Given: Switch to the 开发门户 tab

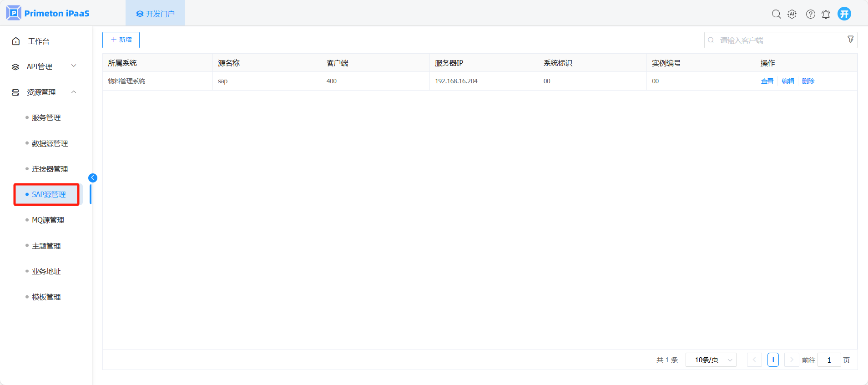Looking at the screenshot, I should [155, 14].
